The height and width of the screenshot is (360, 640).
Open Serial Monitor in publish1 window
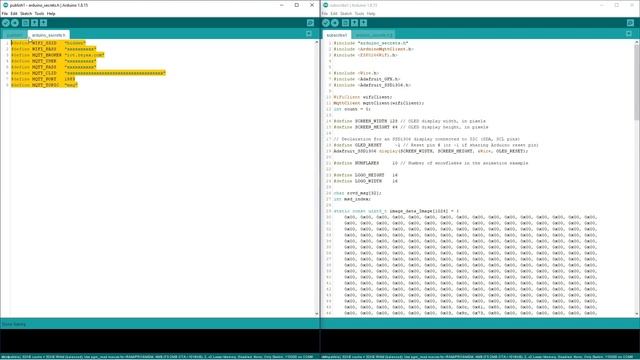tap(310, 23)
